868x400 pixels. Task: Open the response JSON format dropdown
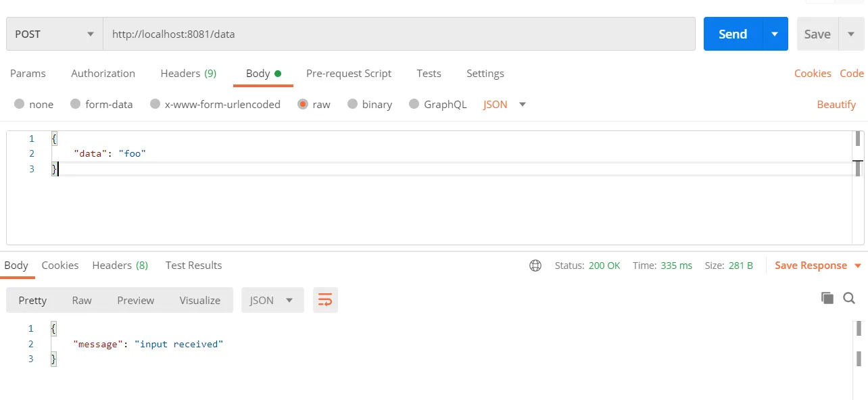click(272, 300)
